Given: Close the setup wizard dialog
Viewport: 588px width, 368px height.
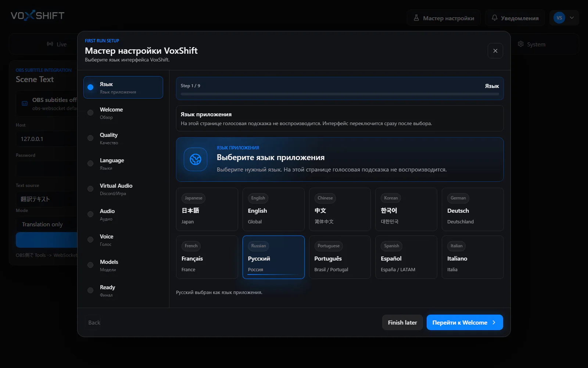Looking at the screenshot, I should tap(495, 51).
